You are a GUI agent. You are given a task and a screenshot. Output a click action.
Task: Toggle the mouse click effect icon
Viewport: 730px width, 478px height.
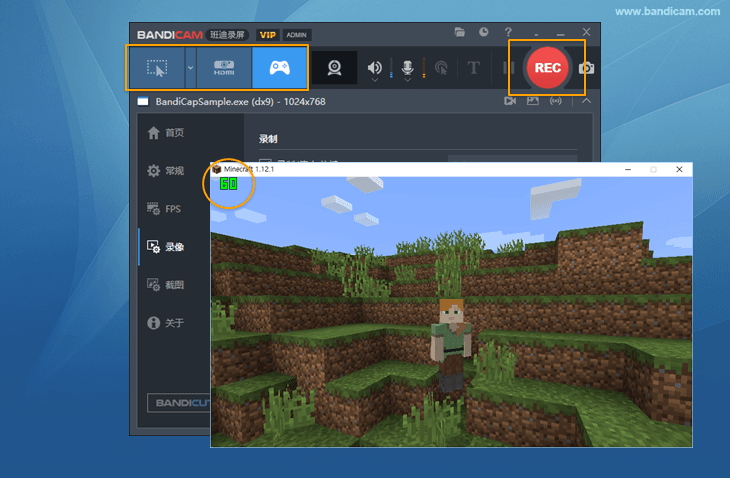coord(441,68)
